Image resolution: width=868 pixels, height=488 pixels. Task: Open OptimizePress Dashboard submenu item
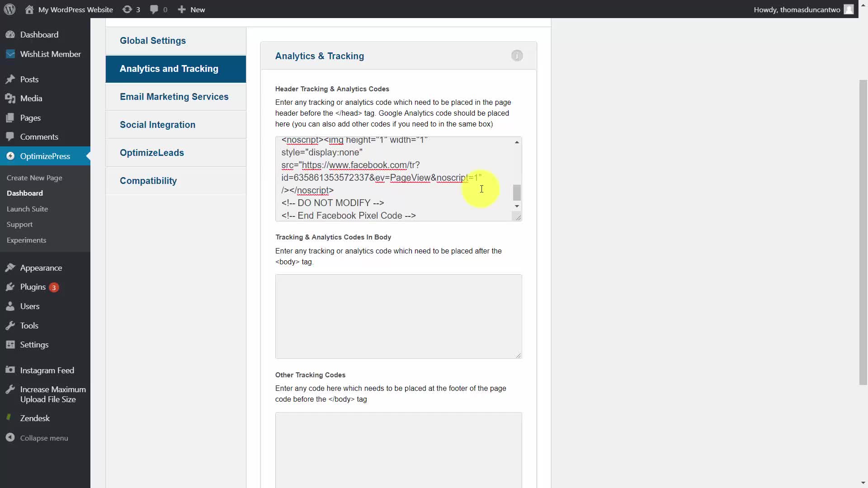click(x=25, y=193)
